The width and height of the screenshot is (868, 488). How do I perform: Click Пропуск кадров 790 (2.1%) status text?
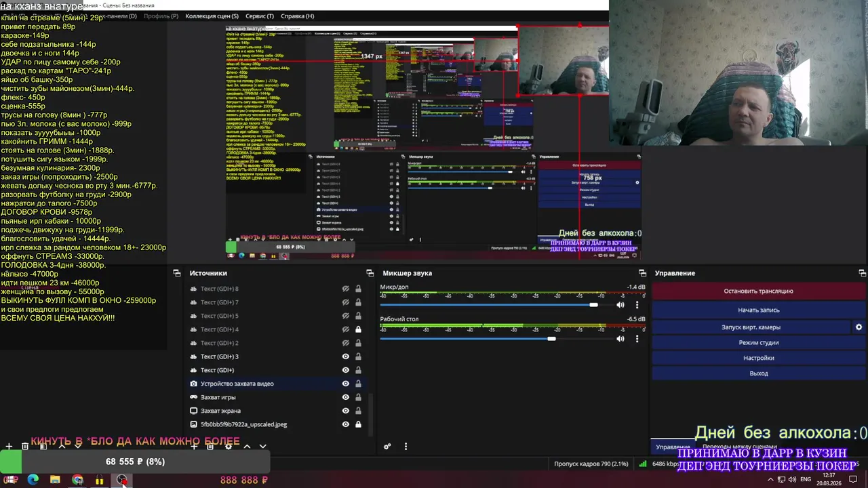tap(591, 464)
